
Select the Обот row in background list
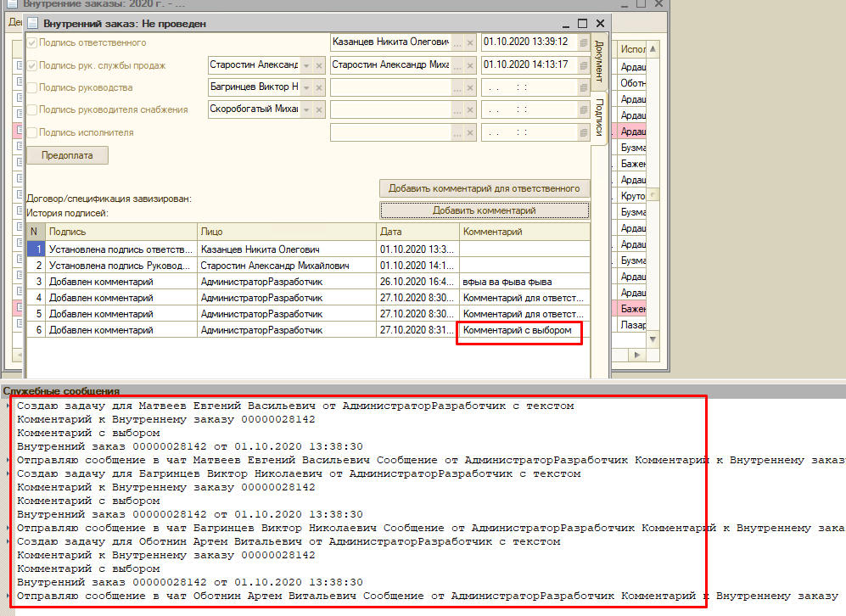[x=631, y=83]
